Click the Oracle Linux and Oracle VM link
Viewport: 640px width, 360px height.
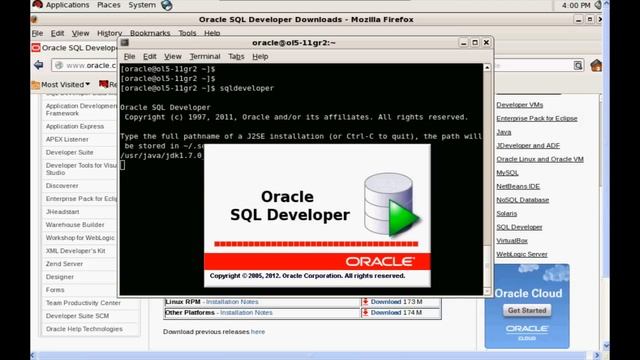pyautogui.click(x=540, y=159)
